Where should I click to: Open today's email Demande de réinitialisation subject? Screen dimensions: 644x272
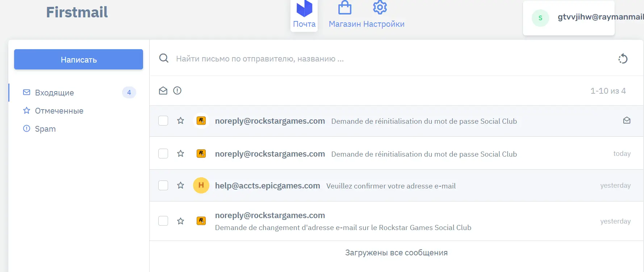[424, 154]
